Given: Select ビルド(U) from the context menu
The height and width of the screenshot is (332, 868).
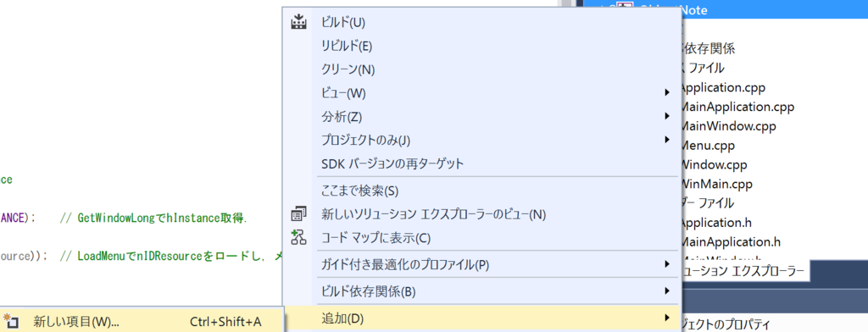Looking at the screenshot, I should [343, 23].
